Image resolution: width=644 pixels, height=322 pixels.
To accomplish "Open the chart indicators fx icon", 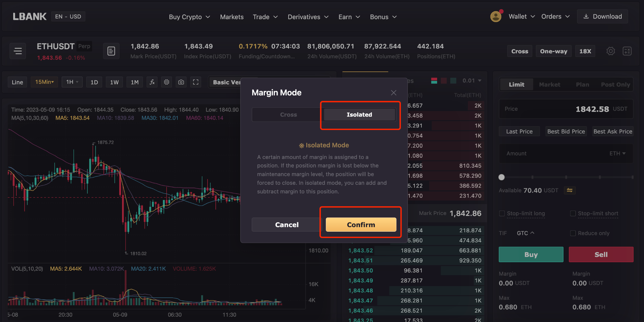I will pyautogui.click(x=152, y=82).
